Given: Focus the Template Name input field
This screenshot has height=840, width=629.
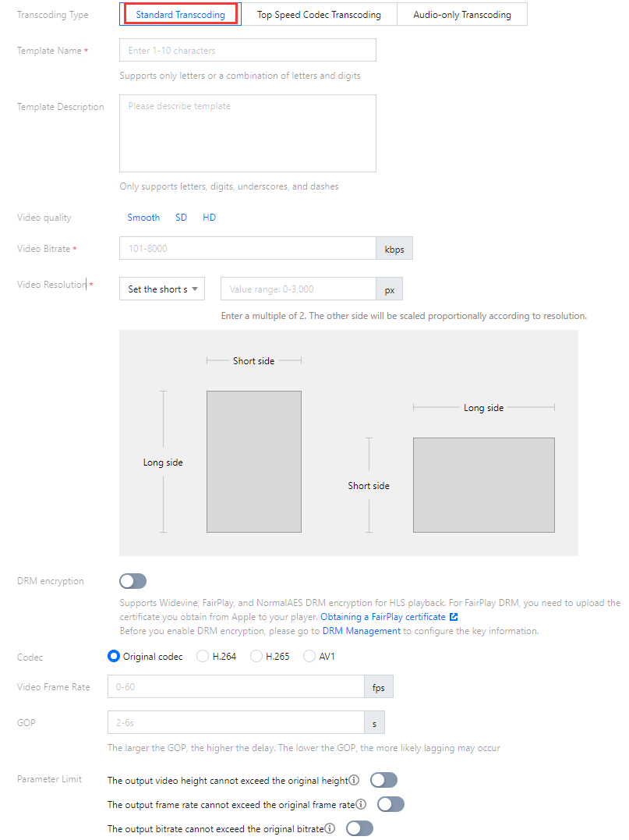Looking at the screenshot, I should pyautogui.click(x=248, y=51).
